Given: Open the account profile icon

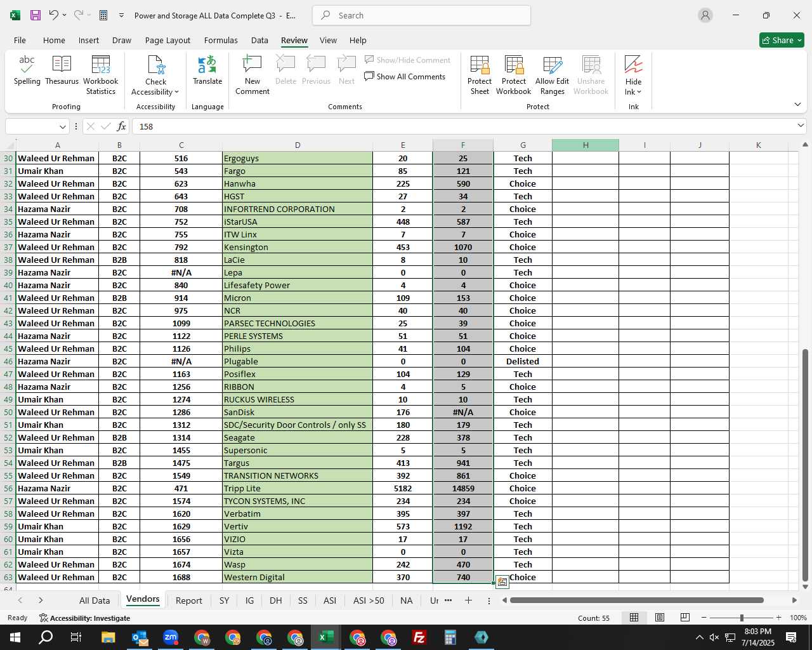Looking at the screenshot, I should [705, 15].
